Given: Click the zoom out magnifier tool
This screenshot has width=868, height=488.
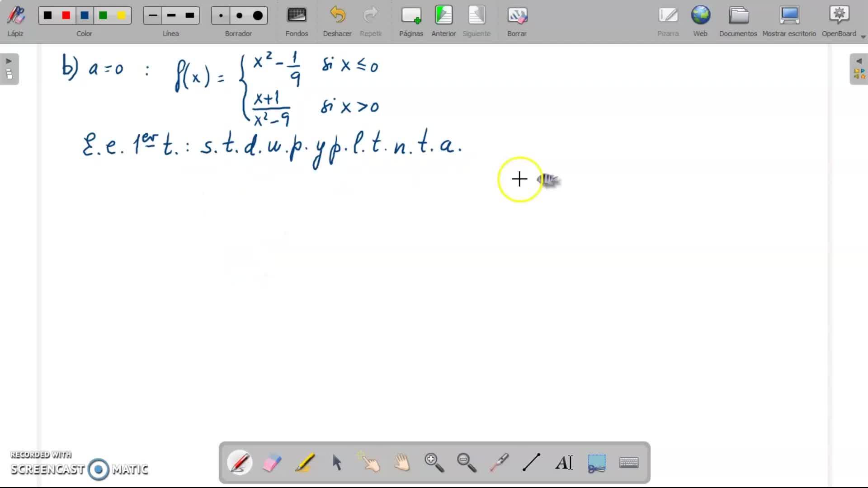Looking at the screenshot, I should coord(467,463).
